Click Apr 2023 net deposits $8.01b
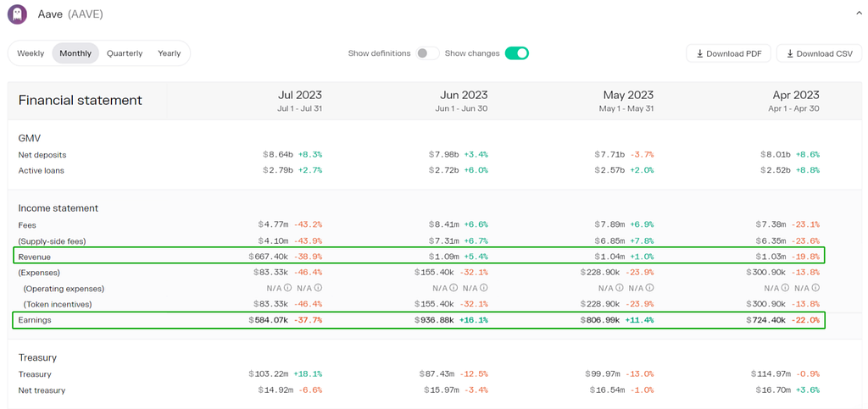The height and width of the screenshot is (409, 868). tap(776, 155)
